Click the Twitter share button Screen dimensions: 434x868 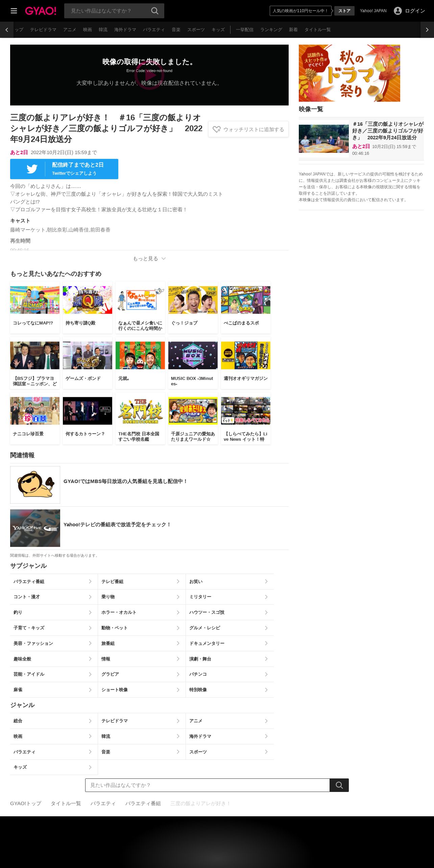point(64,169)
